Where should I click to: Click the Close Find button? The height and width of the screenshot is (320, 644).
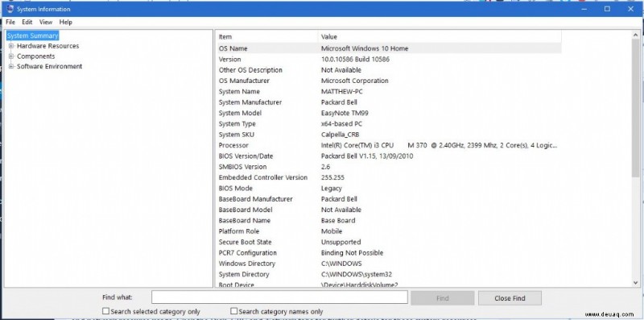tap(510, 298)
